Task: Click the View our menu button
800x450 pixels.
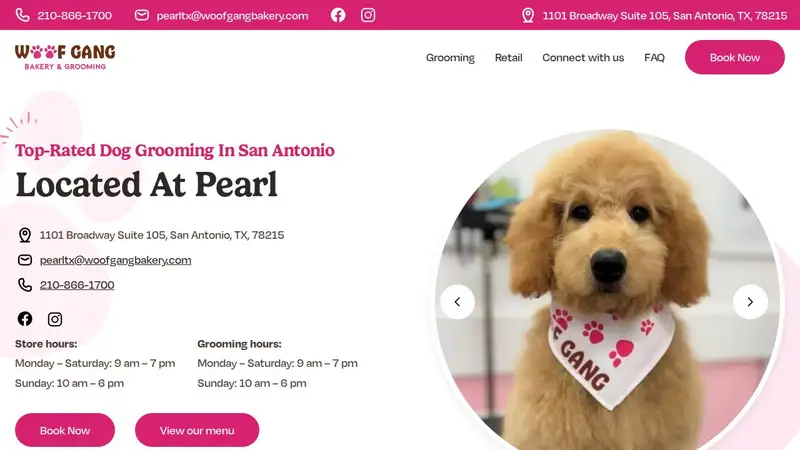Action: tap(197, 430)
